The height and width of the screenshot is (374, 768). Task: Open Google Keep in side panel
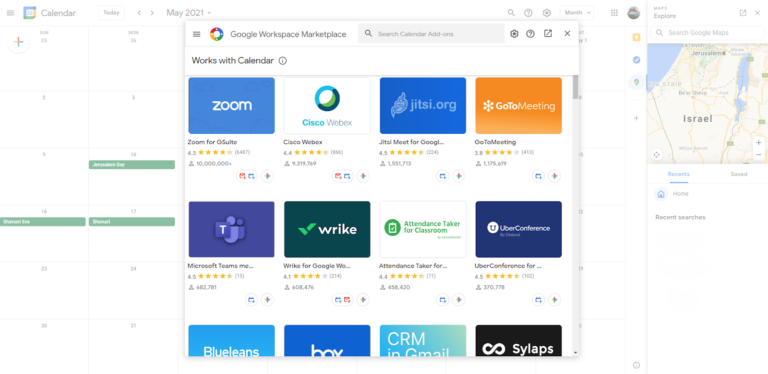[636, 37]
